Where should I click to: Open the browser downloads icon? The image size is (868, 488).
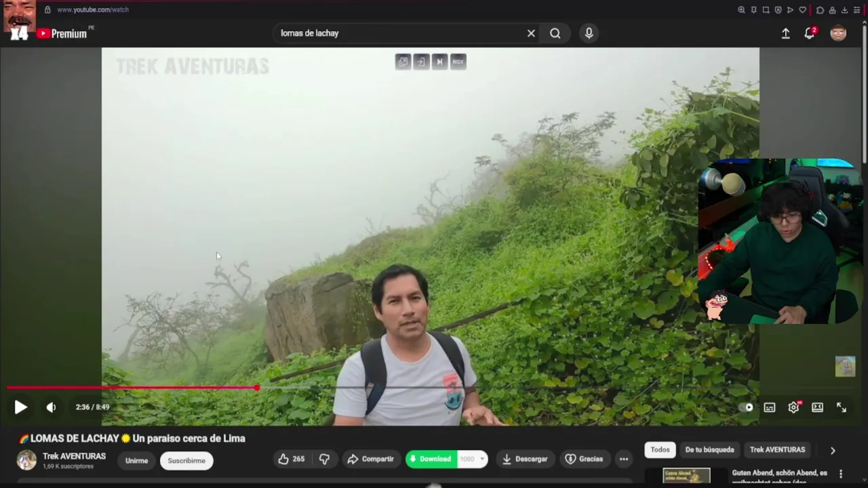(844, 9)
